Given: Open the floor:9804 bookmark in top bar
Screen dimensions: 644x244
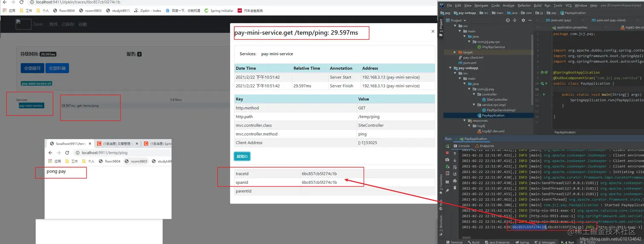Looking at the screenshot, I should [x=64, y=11].
